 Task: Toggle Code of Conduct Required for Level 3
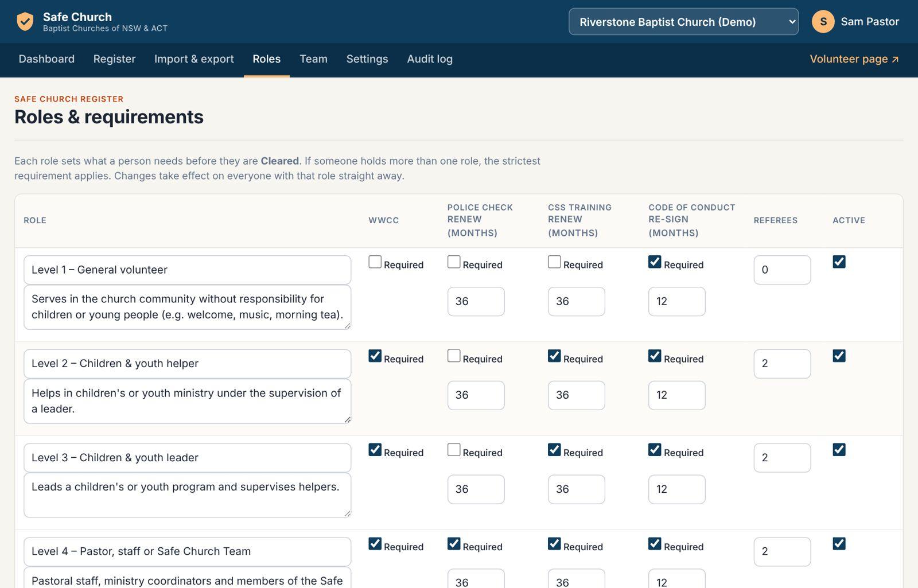[x=655, y=450]
